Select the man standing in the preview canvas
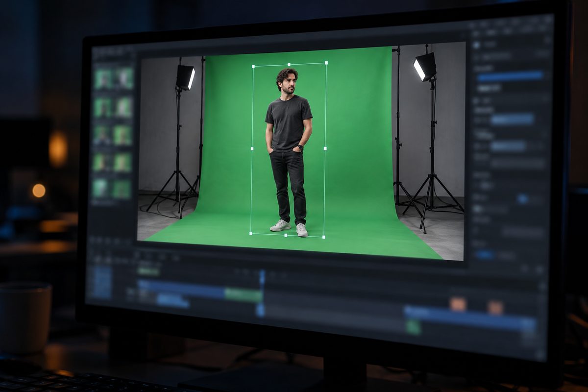Image resolution: width=588 pixels, height=392 pixels. (288, 152)
